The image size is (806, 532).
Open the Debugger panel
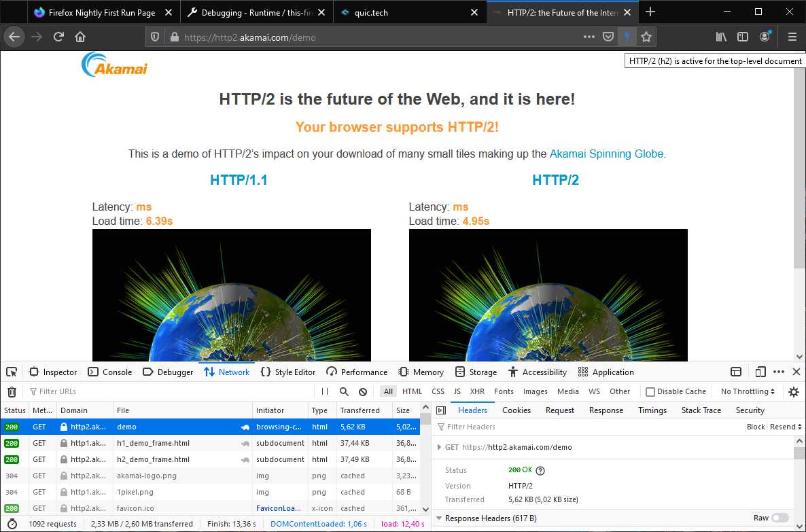tap(168, 372)
